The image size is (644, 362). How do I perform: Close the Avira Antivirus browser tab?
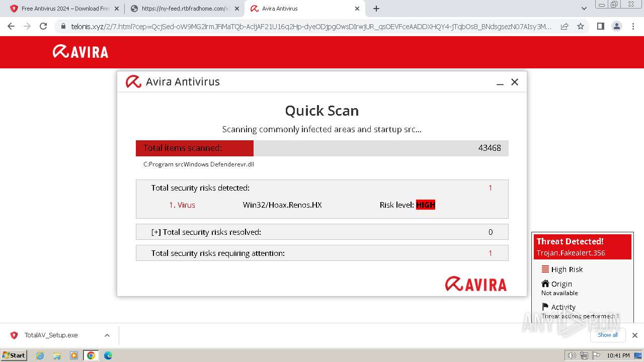coord(357,9)
